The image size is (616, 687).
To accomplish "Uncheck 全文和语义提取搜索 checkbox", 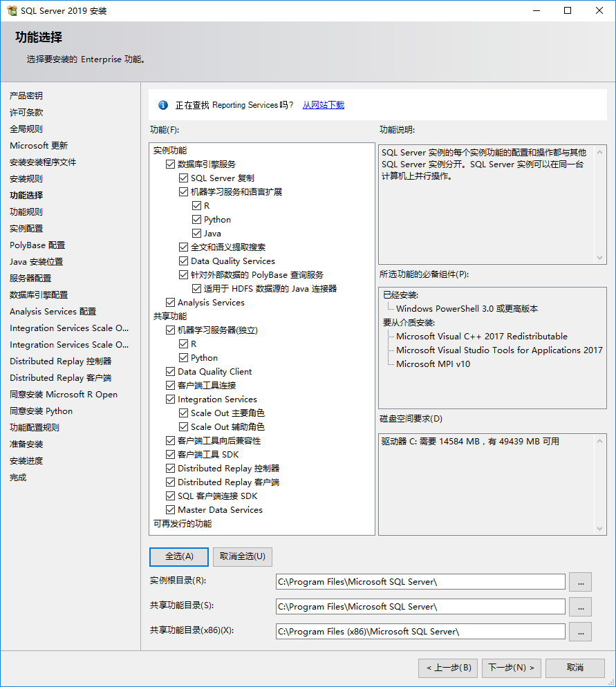I will click(184, 247).
